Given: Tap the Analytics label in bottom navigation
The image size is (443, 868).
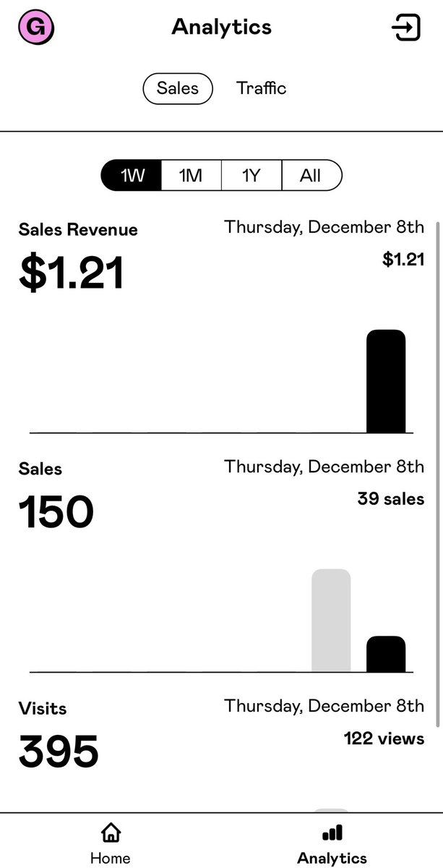Looking at the screenshot, I should [x=332, y=859].
